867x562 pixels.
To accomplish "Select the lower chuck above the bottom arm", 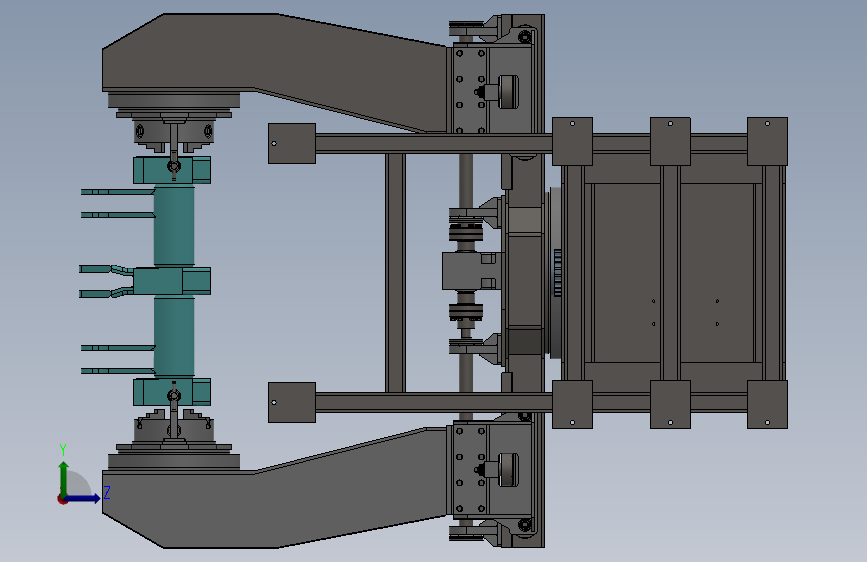I will click(174, 426).
